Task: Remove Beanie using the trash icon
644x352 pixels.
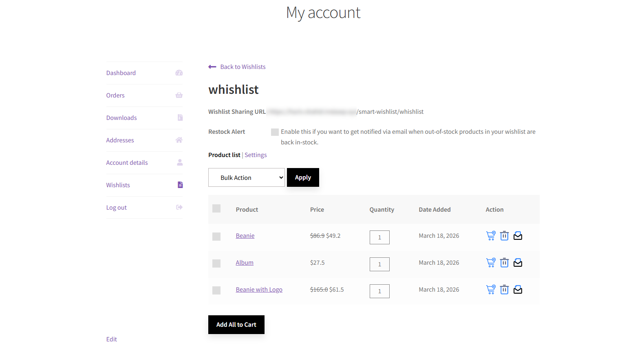Action: (504, 236)
